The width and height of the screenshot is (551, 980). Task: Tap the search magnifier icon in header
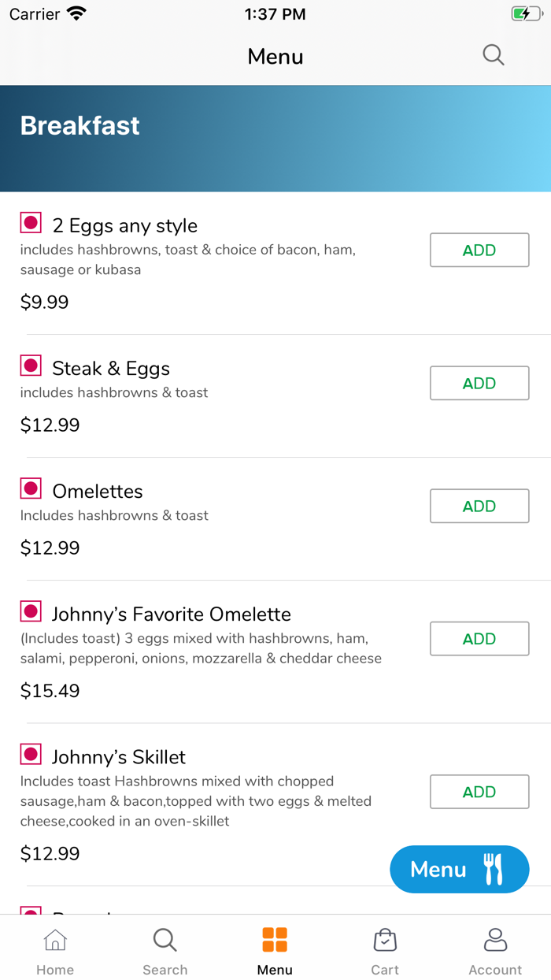pyautogui.click(x=494, y=55)
